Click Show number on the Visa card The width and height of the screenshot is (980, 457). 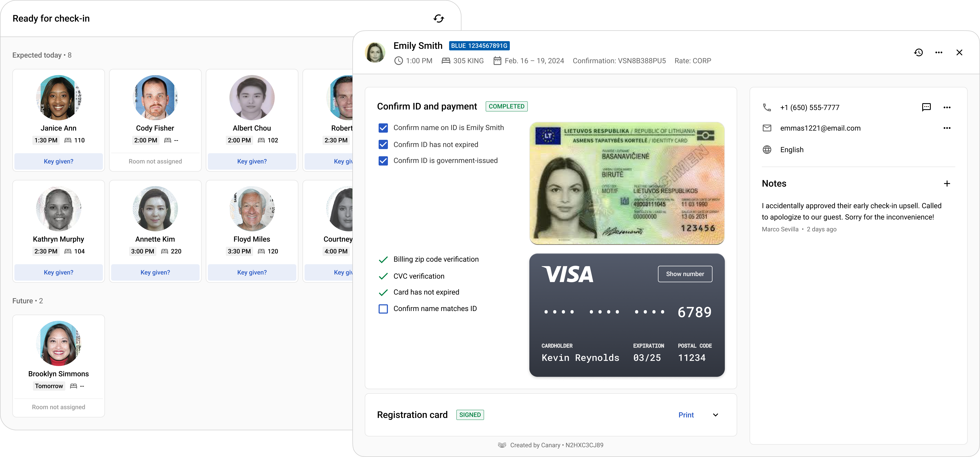(685, 274)
